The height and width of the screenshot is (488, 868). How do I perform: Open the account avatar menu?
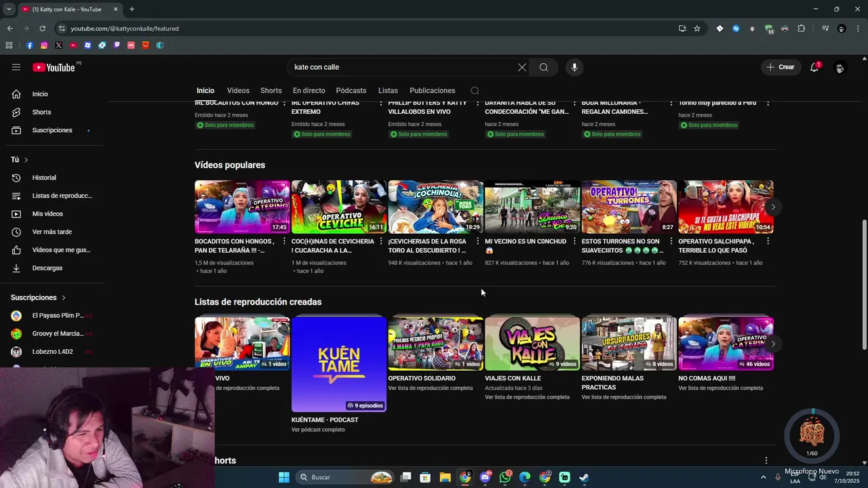840,67
